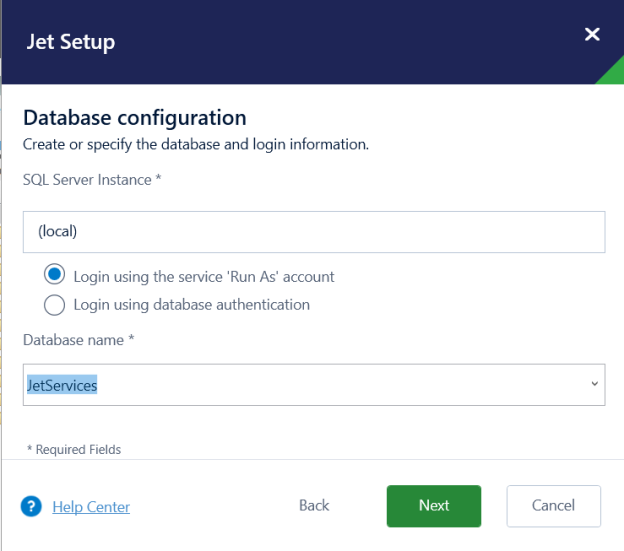Click the SQL Server Instance input field

pos(314,232)
